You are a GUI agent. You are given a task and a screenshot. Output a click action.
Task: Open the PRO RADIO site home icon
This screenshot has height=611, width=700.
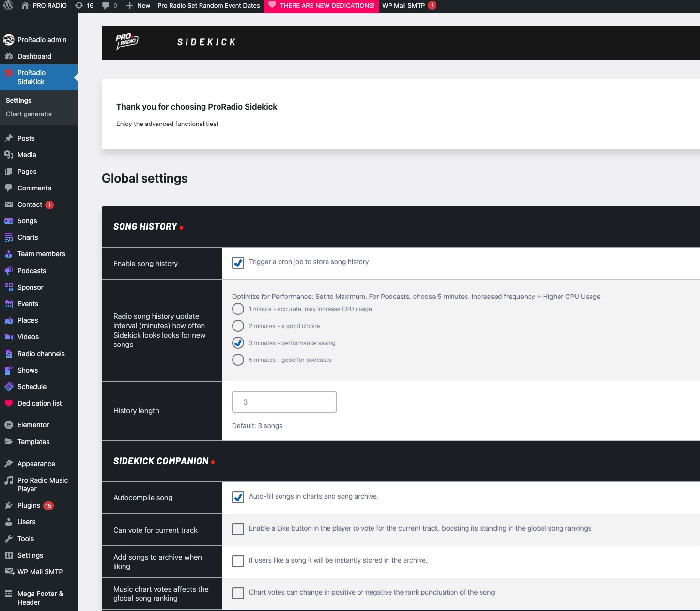25,5
